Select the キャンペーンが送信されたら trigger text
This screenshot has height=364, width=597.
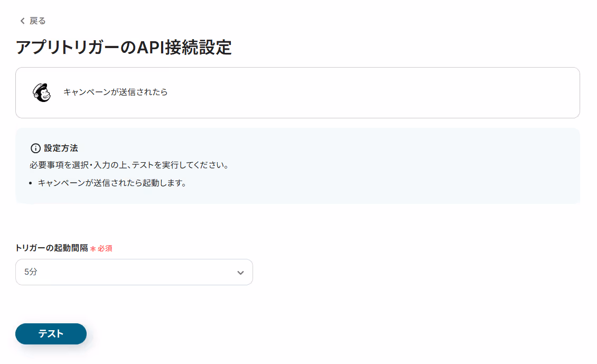pyautogui.click(x=115, y=92)
